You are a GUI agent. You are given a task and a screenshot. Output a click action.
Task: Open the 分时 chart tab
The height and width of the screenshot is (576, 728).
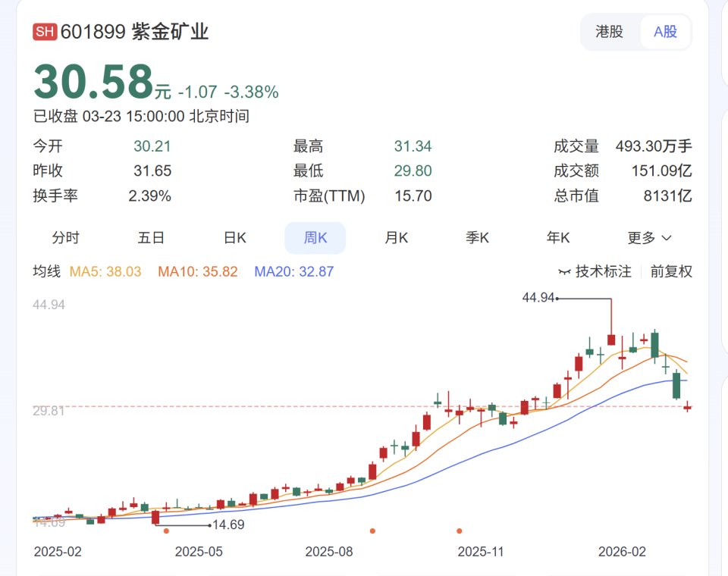tap(65, 238)
